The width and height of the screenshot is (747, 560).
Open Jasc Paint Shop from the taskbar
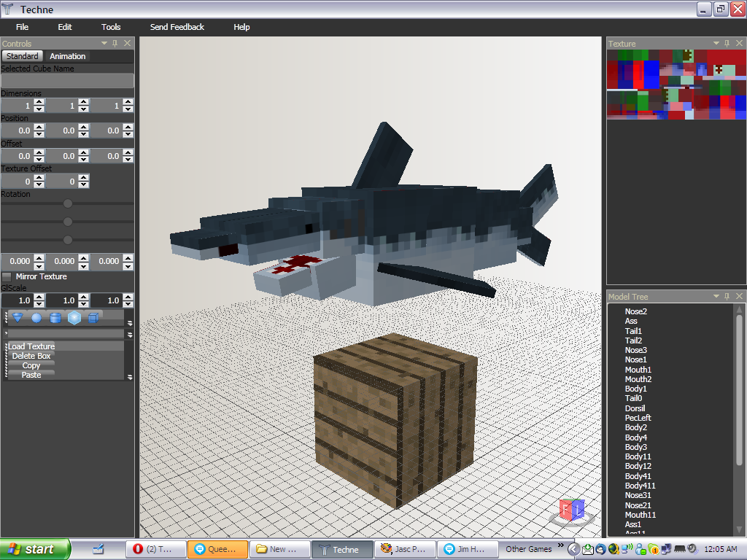point(404,549)
